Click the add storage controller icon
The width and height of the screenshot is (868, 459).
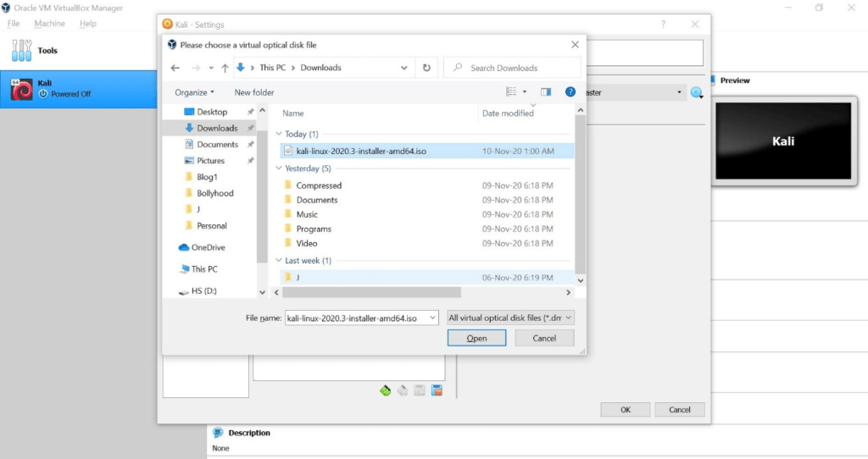point(386,391)
